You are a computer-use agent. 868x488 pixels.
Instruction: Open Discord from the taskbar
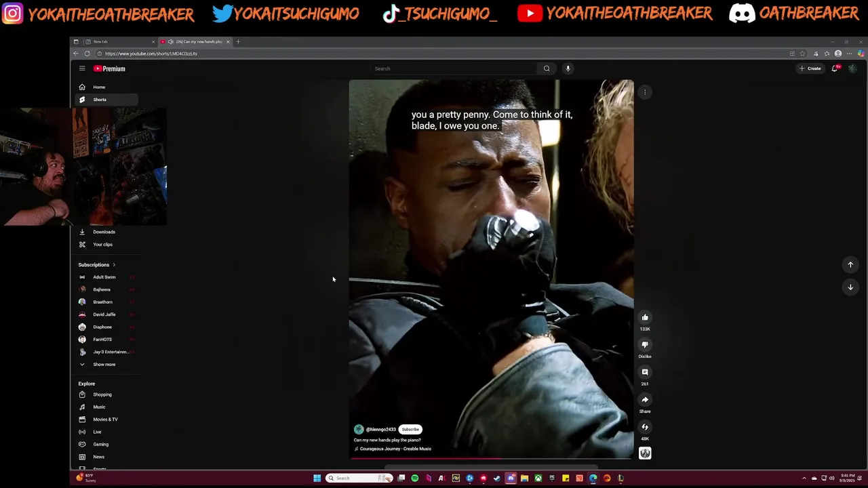pyautogui.click(x=511, y=478)
